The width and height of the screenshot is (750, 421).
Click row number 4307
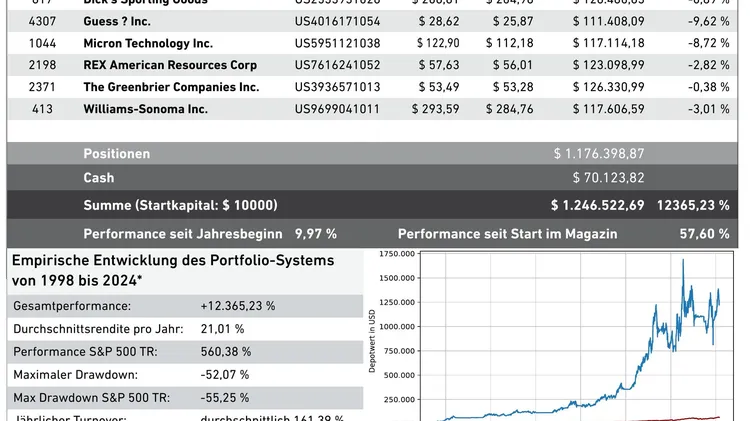(x=42, y=22)
